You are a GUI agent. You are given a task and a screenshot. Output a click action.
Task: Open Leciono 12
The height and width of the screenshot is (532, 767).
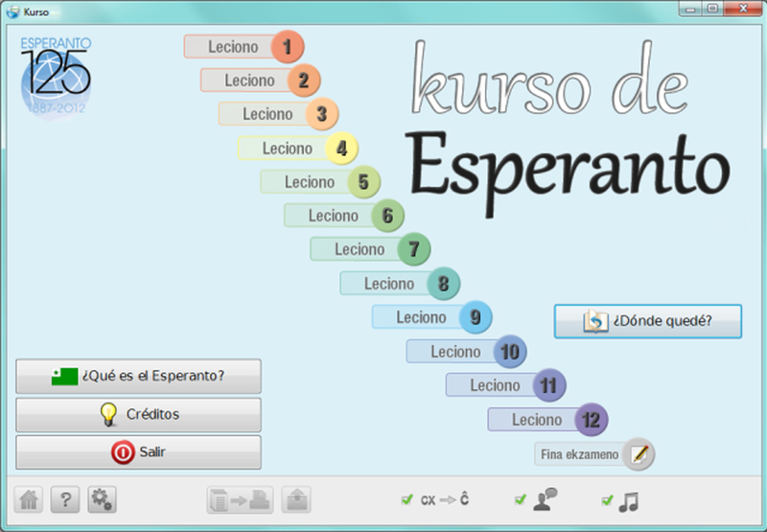[547, 420]
